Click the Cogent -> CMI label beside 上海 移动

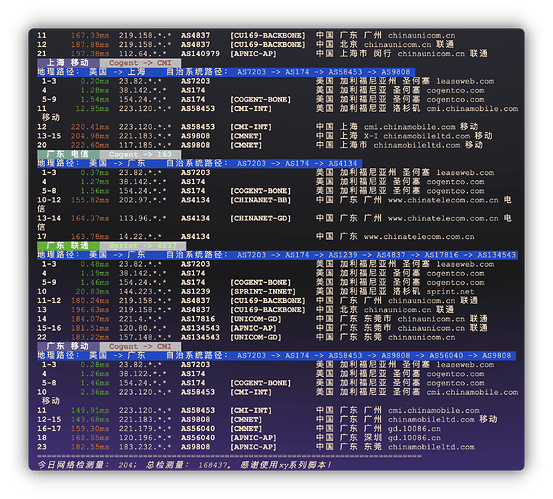pos(140,63)
